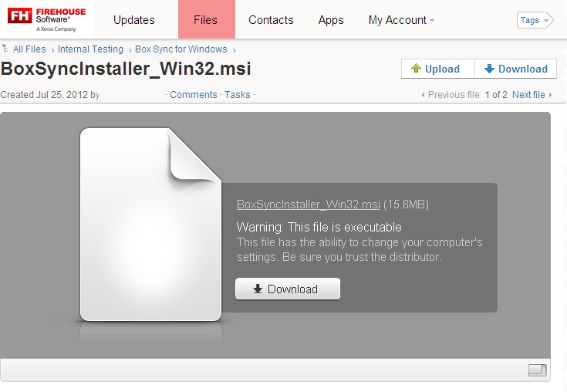Click the Download button in the preview panel

pyautogui.click(x=288, y=289)
